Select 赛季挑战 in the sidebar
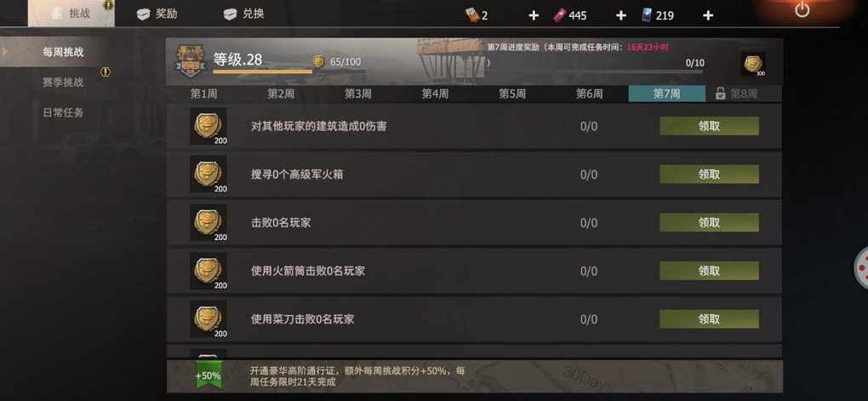This screenshot has width=868, height=401. pyautogui.click(x=63, y=83)
